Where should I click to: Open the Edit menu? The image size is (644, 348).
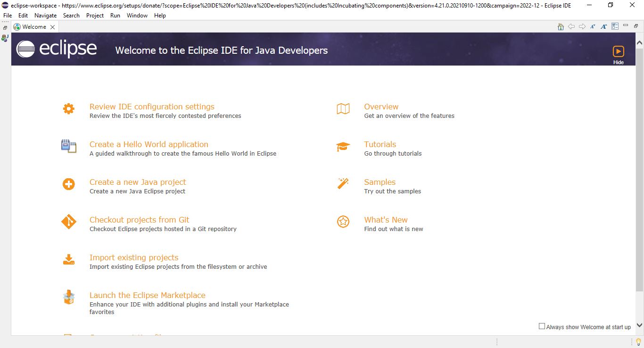point(23,16)
